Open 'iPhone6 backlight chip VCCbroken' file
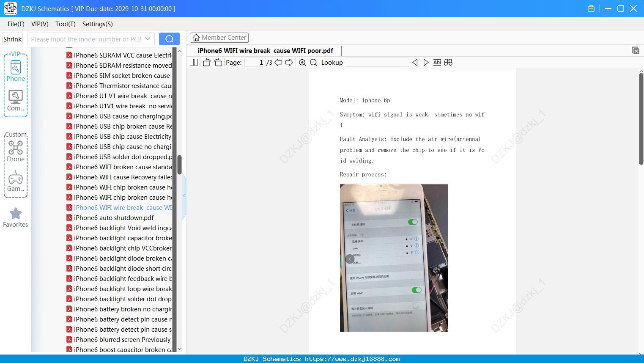The height and width of the screenshot is (363, 644). 123,248
